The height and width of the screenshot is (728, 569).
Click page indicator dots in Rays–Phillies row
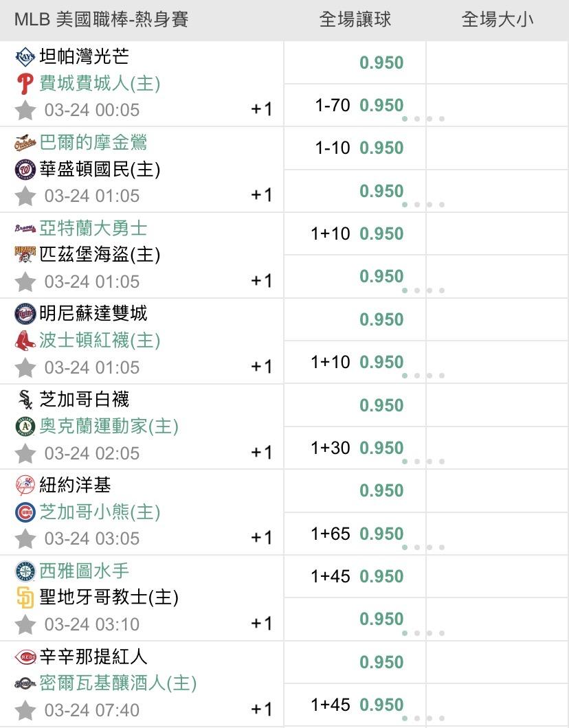(423, 119)
